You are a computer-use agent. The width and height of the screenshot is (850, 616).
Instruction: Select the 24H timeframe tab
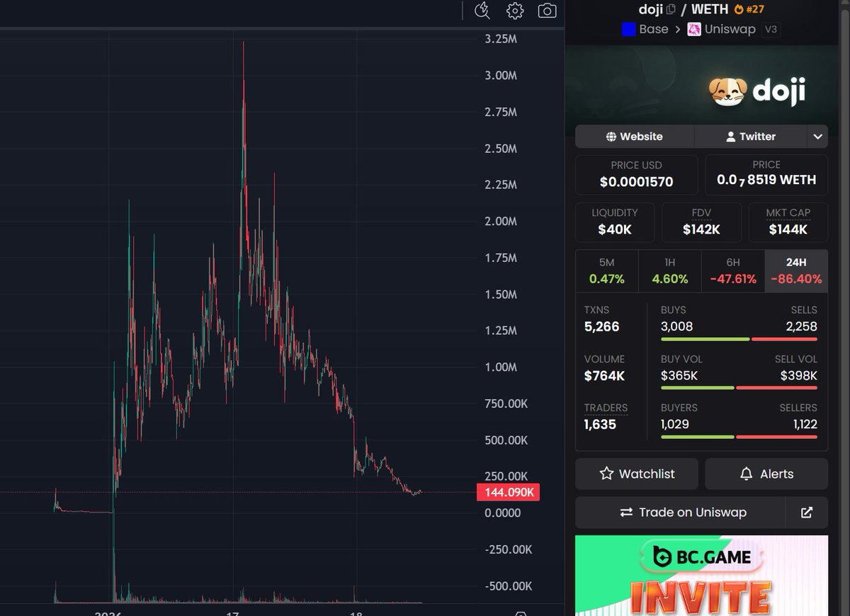point(796,271)
